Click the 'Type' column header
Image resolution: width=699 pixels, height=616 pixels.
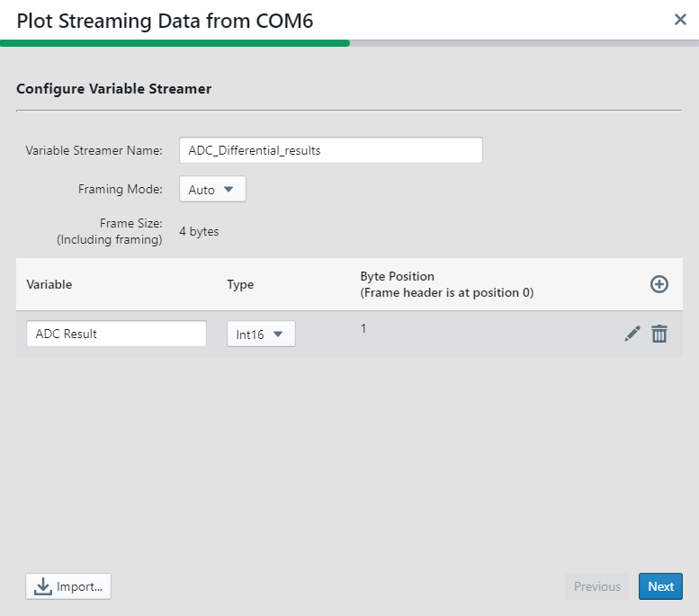tap(240, 284)
